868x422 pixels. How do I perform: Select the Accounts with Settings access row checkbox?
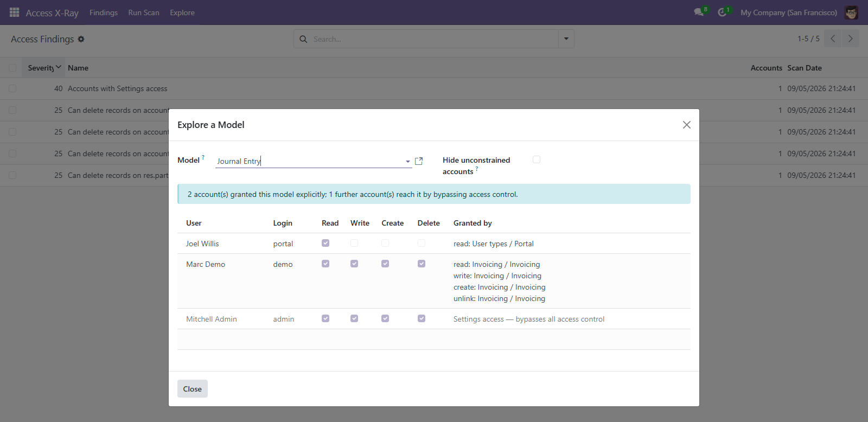pos(12,88)
